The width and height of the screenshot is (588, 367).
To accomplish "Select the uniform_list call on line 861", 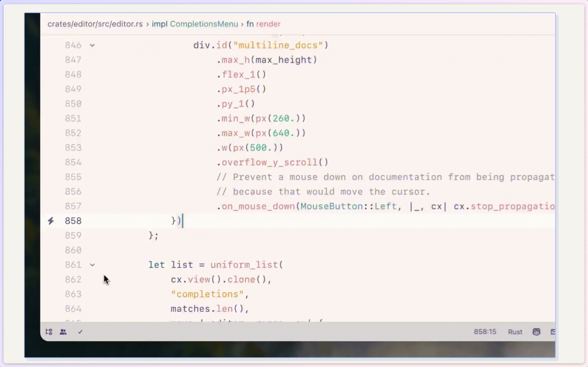I will click(245, 265).
